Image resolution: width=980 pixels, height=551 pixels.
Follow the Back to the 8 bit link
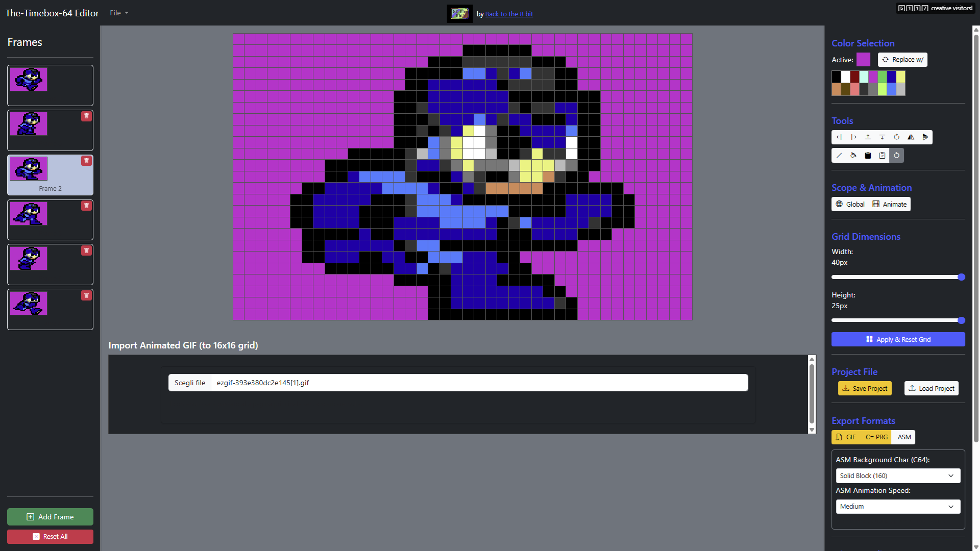coord(509,14)
